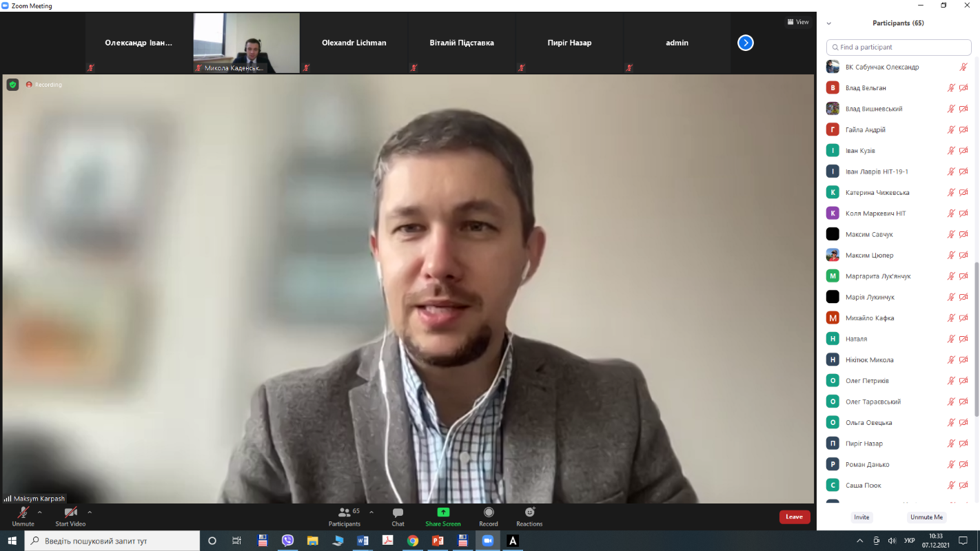This screenshot has width=980, height=551.
Task: Click the Record icon
Action: (489, 513)
